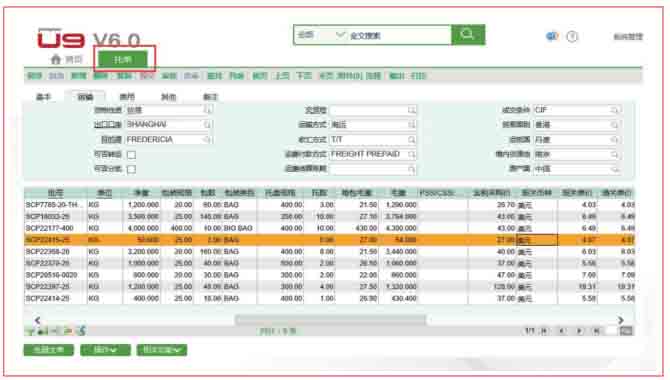Switch to the first sub-tab above the form
The height and width of the screenshot is (380, 670).
(43, 97)
